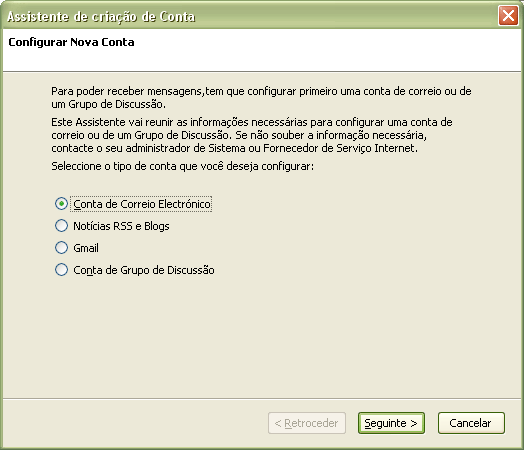Click the 'Para poder receber mensagens' paragraph
This screenshot has width=524, height=450.
tap(261, 98)
